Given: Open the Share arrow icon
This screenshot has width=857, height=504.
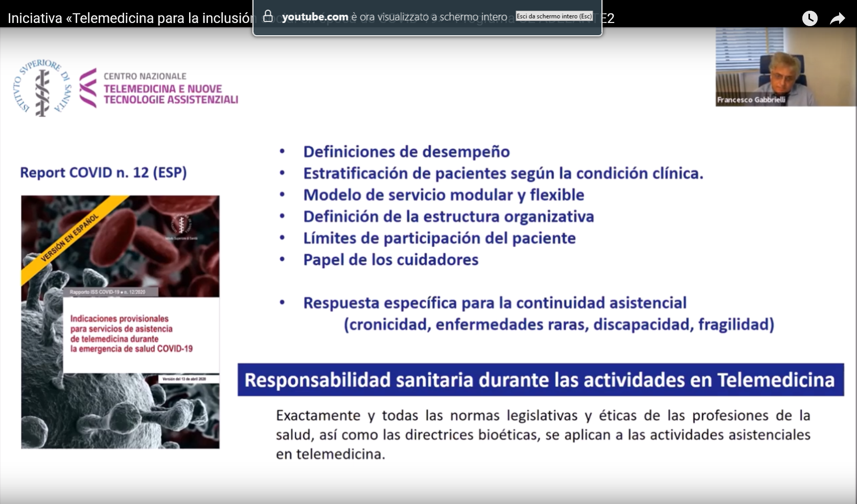Looking at the screenshot, I should pyautogui.click(x=837, y=19).
